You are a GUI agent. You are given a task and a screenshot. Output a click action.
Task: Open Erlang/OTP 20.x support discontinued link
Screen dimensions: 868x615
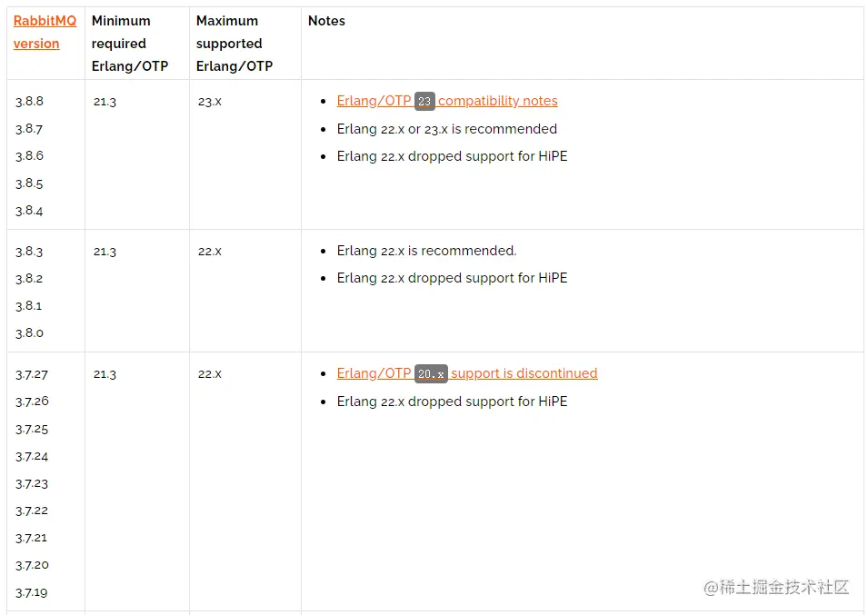[x=466, y=373]
